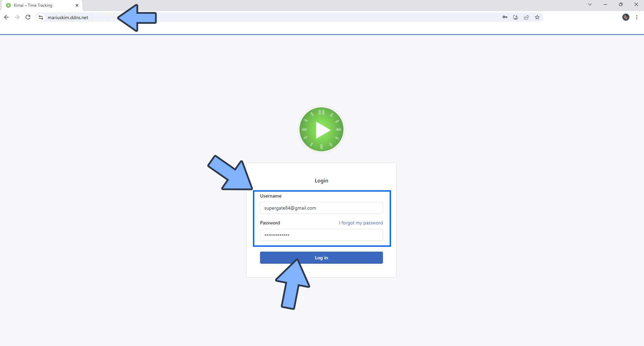Screen dimensions: 644x346
Task: View site information for mariuskim.ddns.net
Action: (41, 17)
